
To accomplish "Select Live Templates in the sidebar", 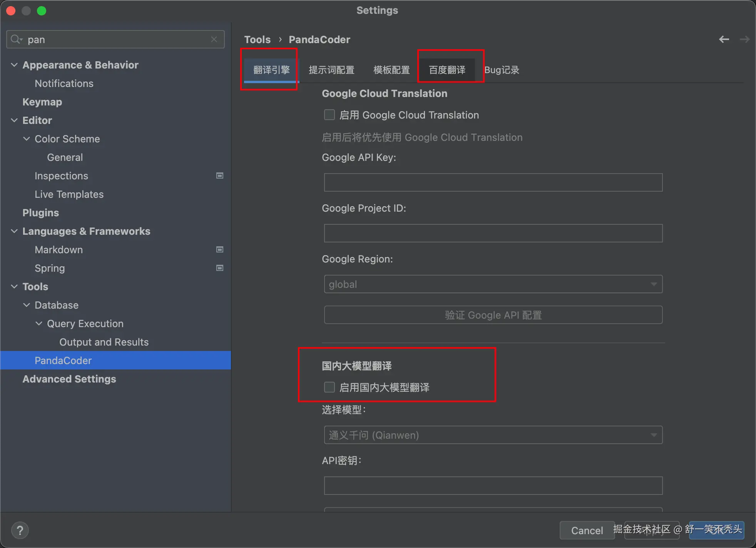I will coord(69,194).
